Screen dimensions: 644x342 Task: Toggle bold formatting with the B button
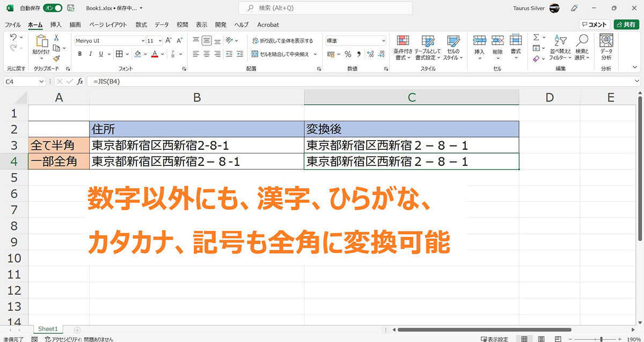point(80,54)
